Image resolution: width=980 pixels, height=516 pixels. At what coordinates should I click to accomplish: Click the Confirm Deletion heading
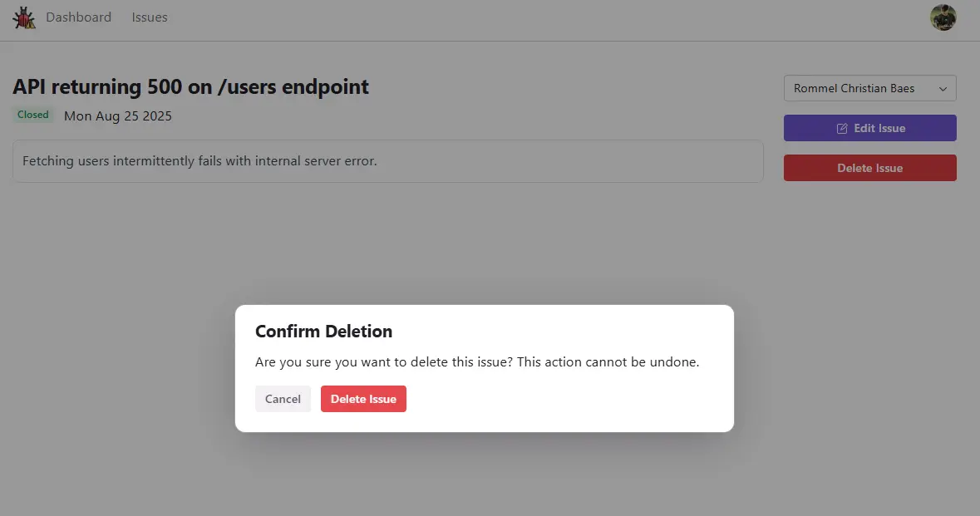(x=323, y=331)
